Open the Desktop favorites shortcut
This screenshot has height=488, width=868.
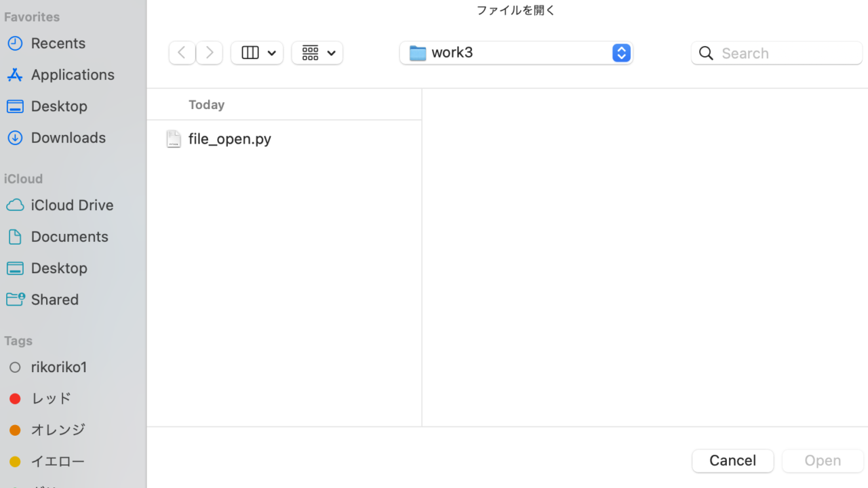(x=58, y=106)
